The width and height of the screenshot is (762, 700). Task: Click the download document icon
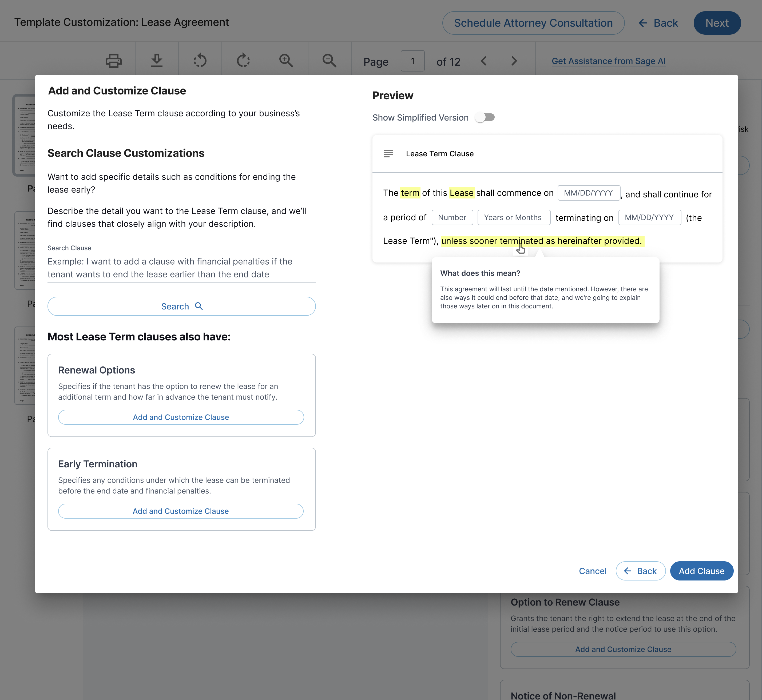coord(157,61)
